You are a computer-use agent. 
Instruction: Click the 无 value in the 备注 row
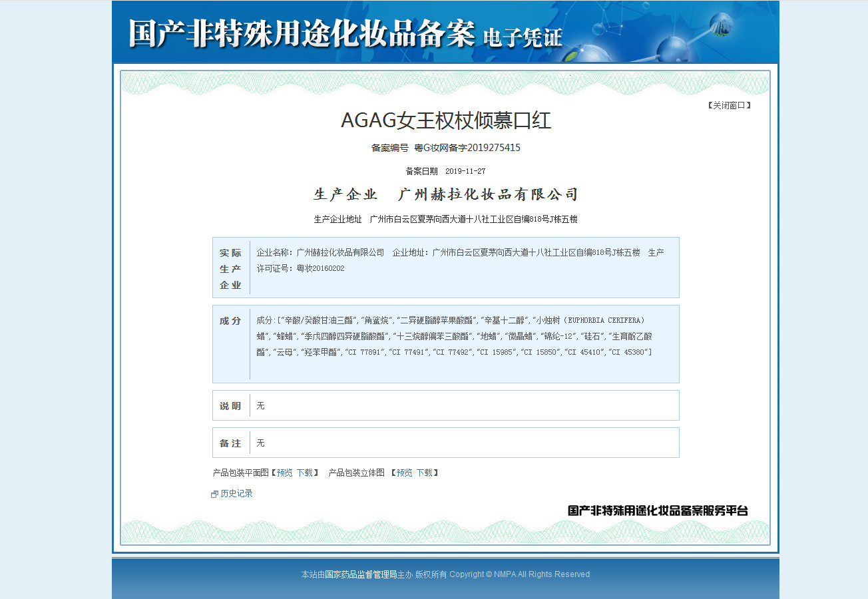261,443
